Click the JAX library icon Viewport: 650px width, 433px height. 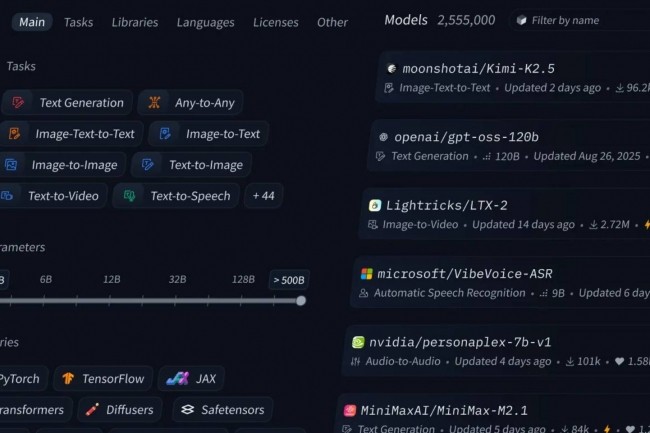point(177,378)
